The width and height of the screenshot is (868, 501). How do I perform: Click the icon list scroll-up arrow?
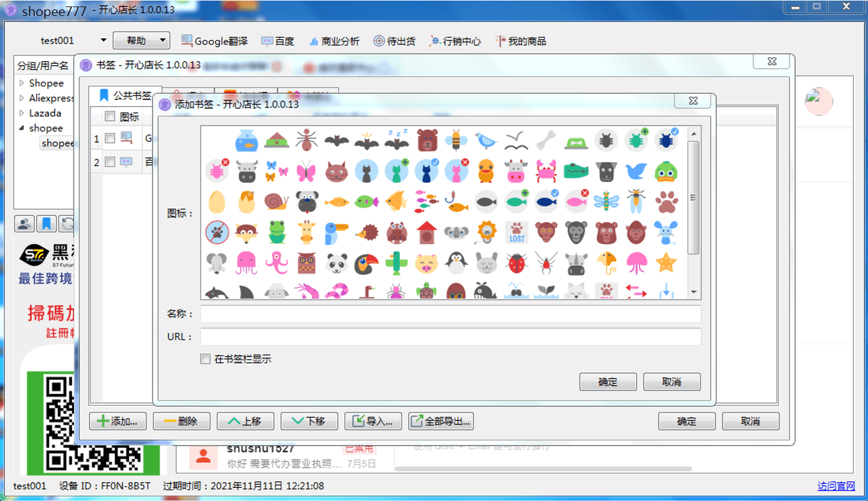click(x=694, y=134)
